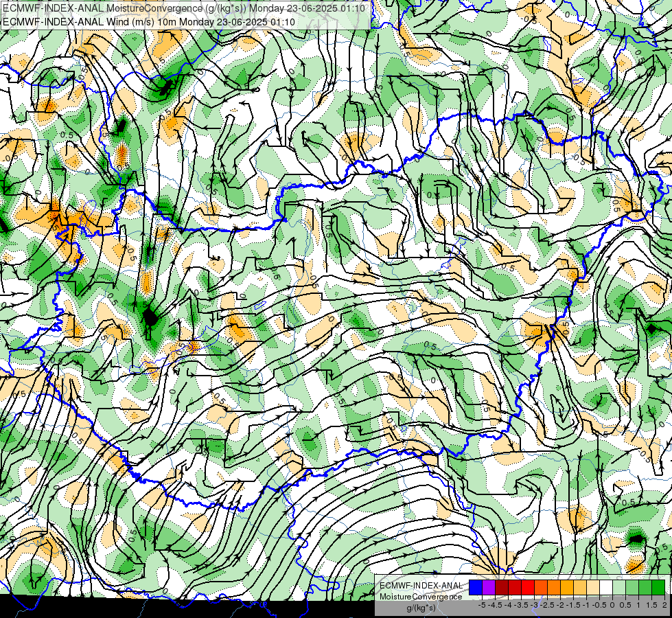Pick the dark maroon legend swatch
The width and height of the screenshot is (672, 618).
coord(502,587)
